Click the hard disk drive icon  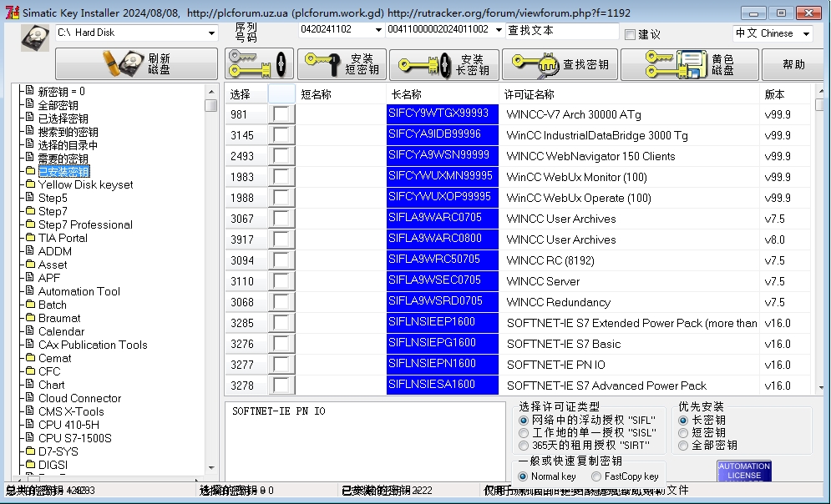(x=35, y=38)
